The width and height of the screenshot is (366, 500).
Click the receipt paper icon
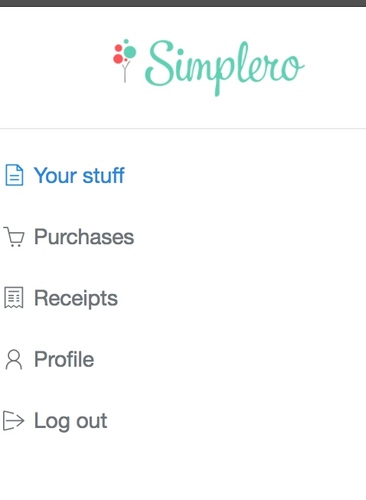(14, 298)
